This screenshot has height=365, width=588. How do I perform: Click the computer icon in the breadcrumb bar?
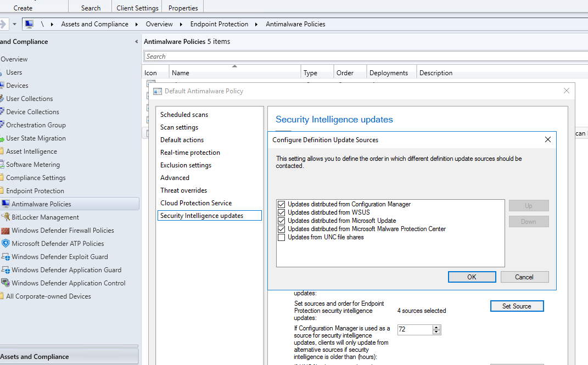tap(29, 24)
